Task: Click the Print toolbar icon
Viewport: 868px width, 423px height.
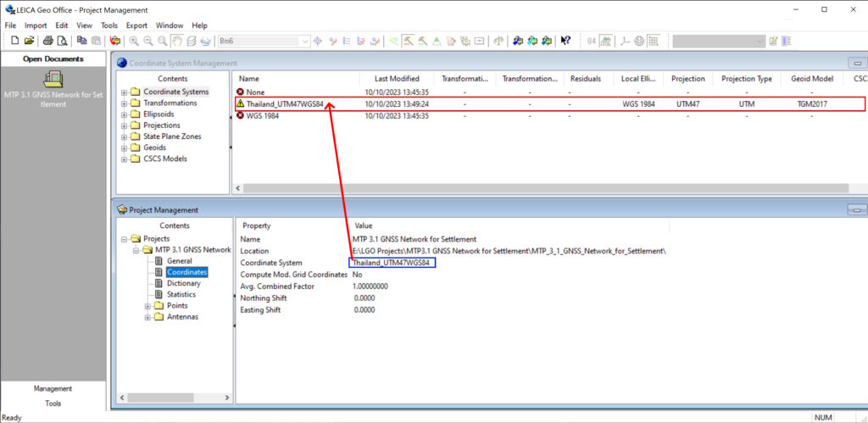Action: click(x=47, y=41)
